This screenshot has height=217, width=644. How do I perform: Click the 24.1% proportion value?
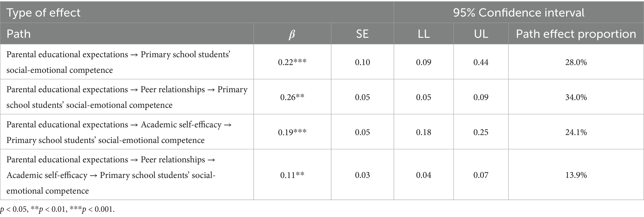pos(576,132)
